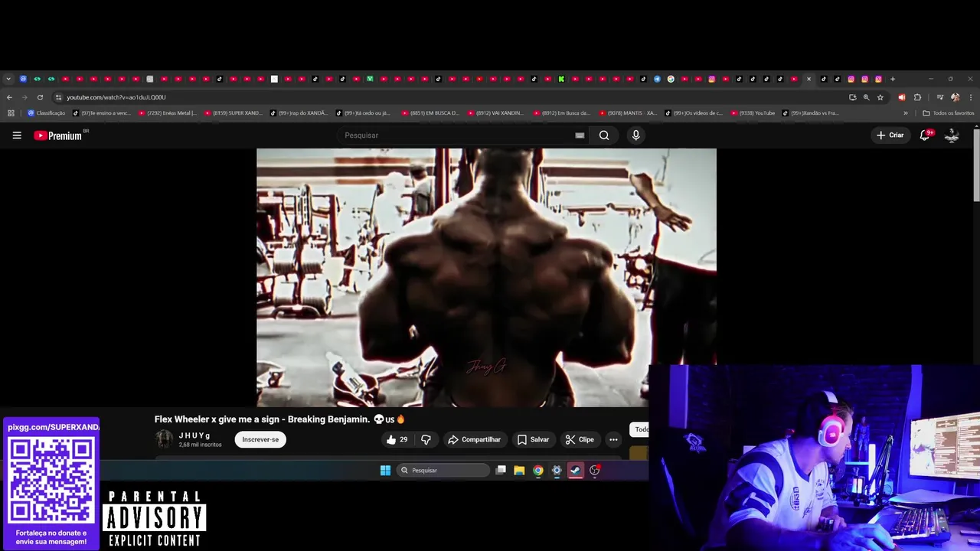Viewport: 980px width, 551px height.
Task: Open Windows Start menu on taskbar
Action: coord(385,471)
